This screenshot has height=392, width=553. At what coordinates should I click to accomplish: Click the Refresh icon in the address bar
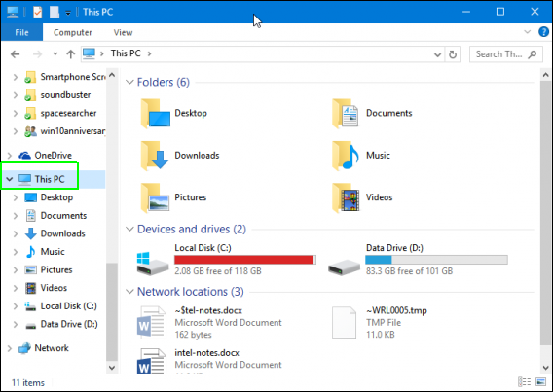coord(453,54)
